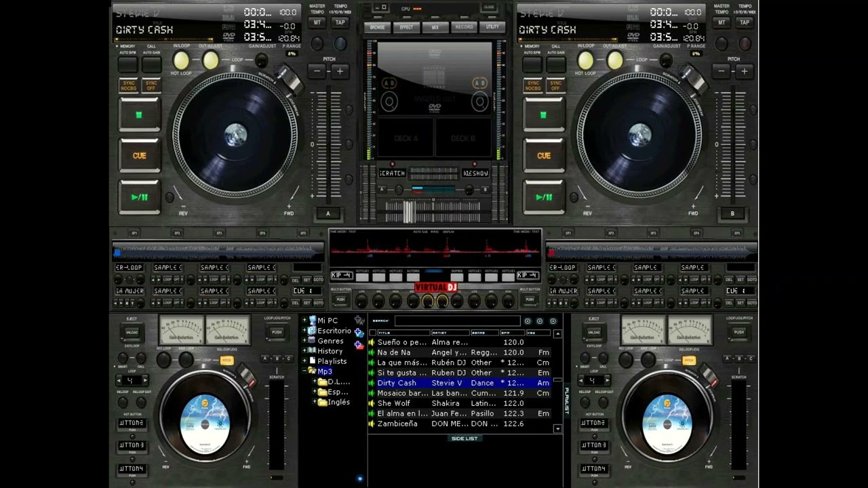
Task: Click the red add favorite folder icon
Action: point(359,345)
